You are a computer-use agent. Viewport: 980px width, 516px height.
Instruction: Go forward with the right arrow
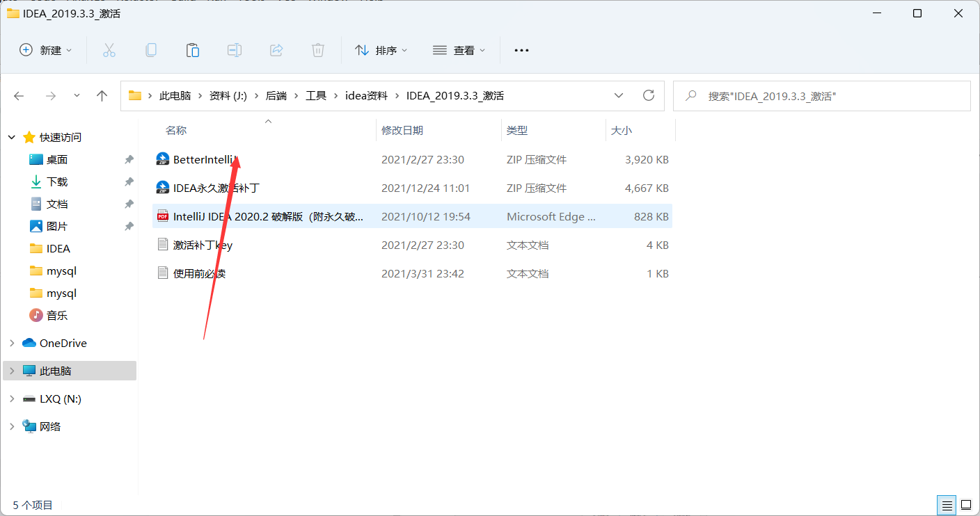[x=50, y=96]
